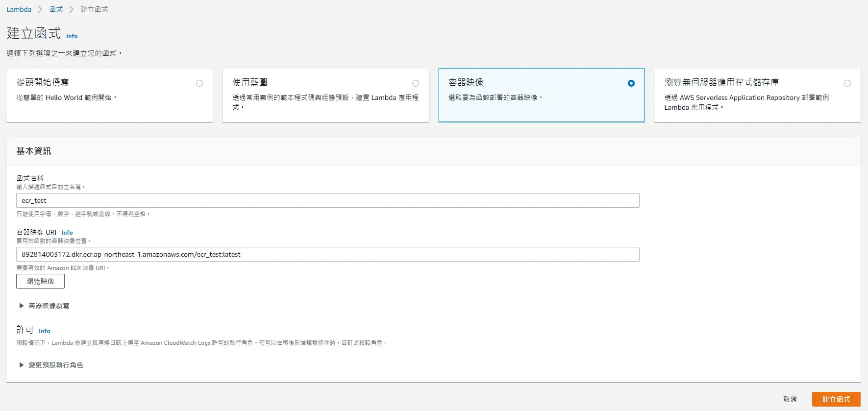Click the 瀏覽映像 button

tap(40, 281)
